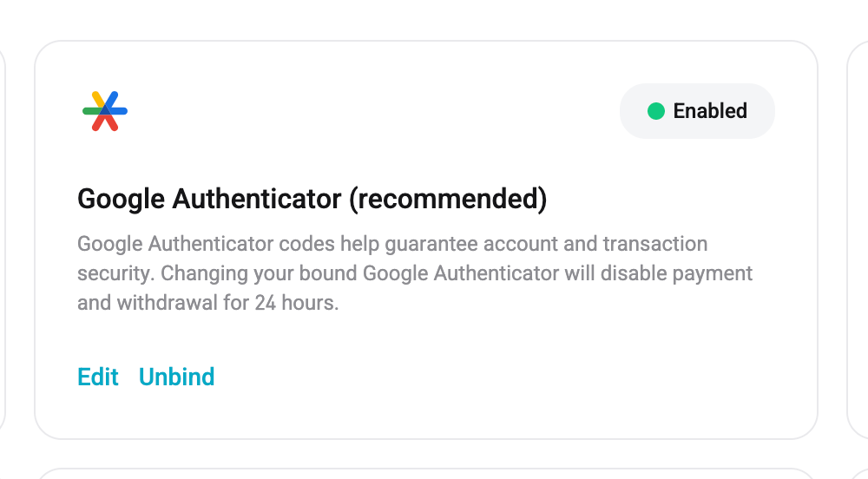
Task: Click the "Google Authenticator (recommended)" heading
Action: click(312, 200)
